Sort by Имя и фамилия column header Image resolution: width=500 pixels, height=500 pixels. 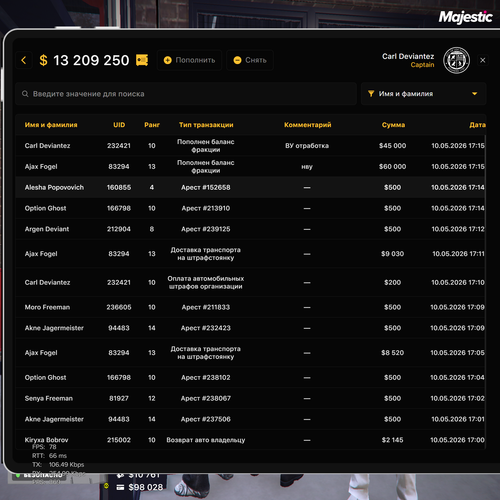[x=51, y=125]
